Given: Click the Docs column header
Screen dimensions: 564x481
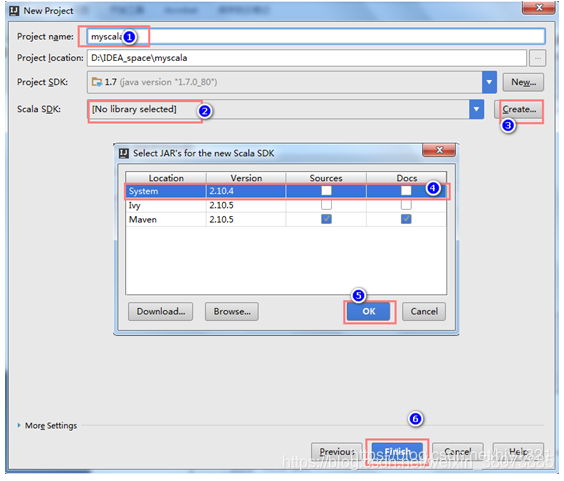Looking at the screenshot, I should point(406,178).
